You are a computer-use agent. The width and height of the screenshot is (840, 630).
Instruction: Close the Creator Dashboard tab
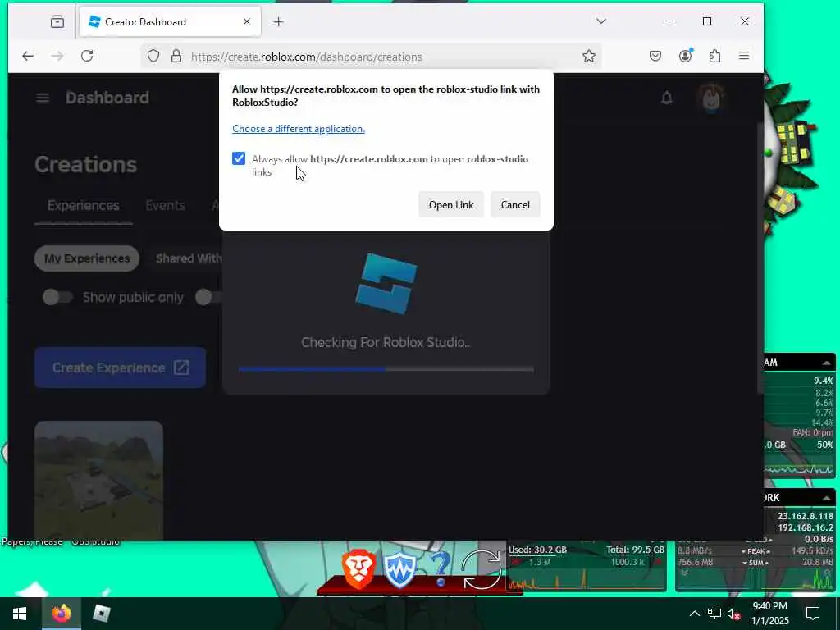(x=246, y=21)
